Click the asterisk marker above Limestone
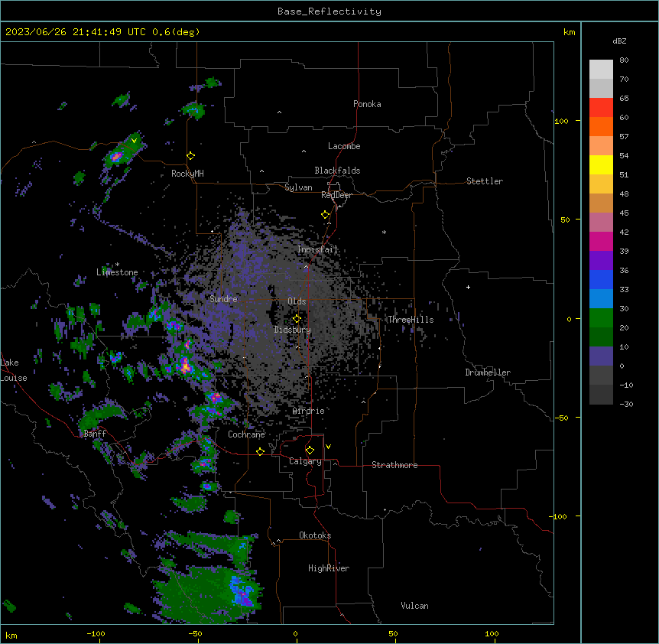Image resolution: width=659 pixels, height=644 pixels. click(117, 265)
